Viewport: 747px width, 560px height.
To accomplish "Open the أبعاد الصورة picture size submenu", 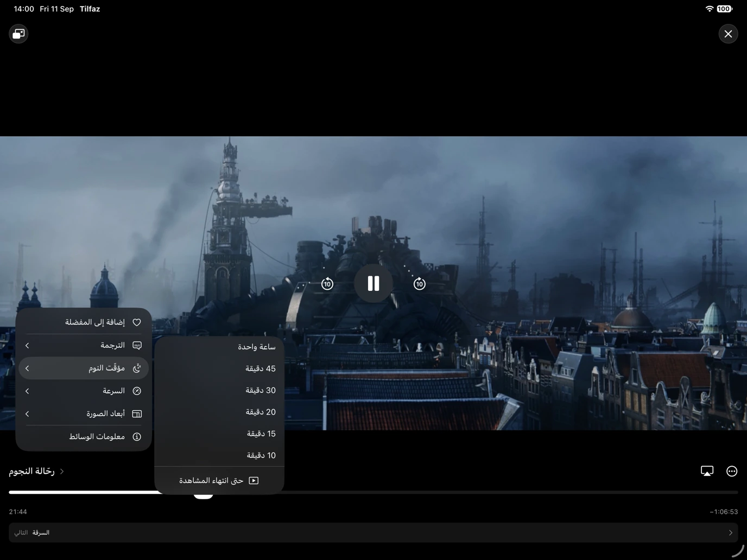I will tap(84, 413).
